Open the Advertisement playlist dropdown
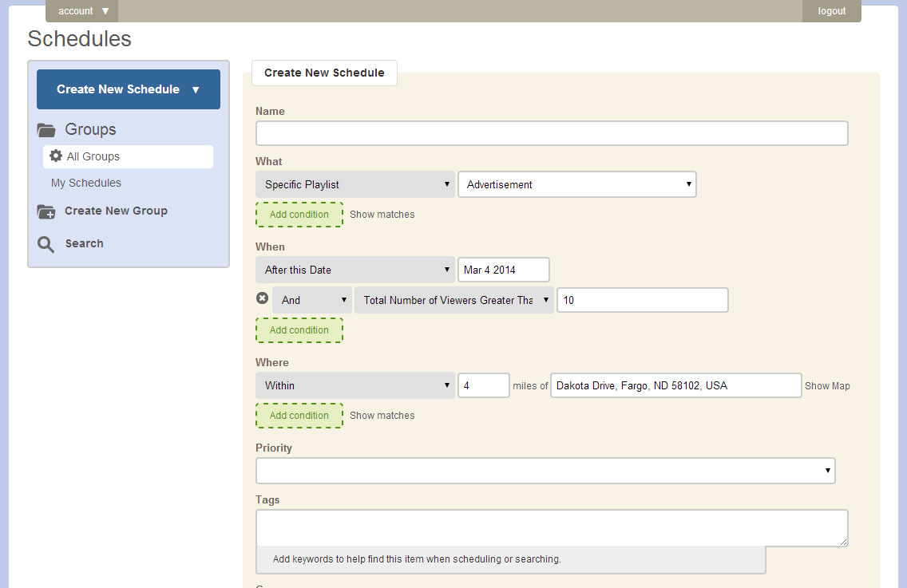This screenshot has height=588, width=907. point(577,184)
